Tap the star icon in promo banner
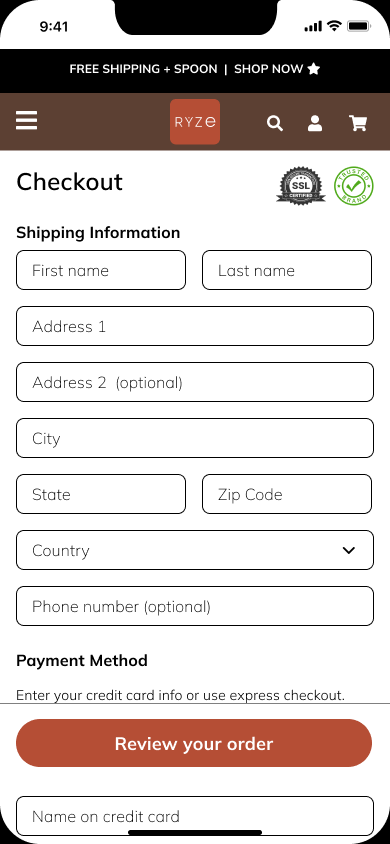Image resolution: width=390 pixels, height=844 pixels. (314, 69)
